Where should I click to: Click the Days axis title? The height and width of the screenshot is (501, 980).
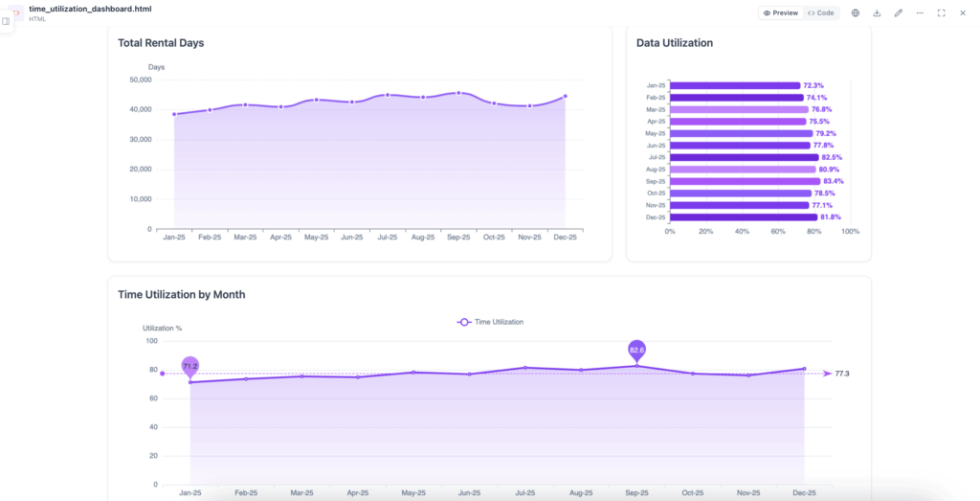(x=156, y=67)
